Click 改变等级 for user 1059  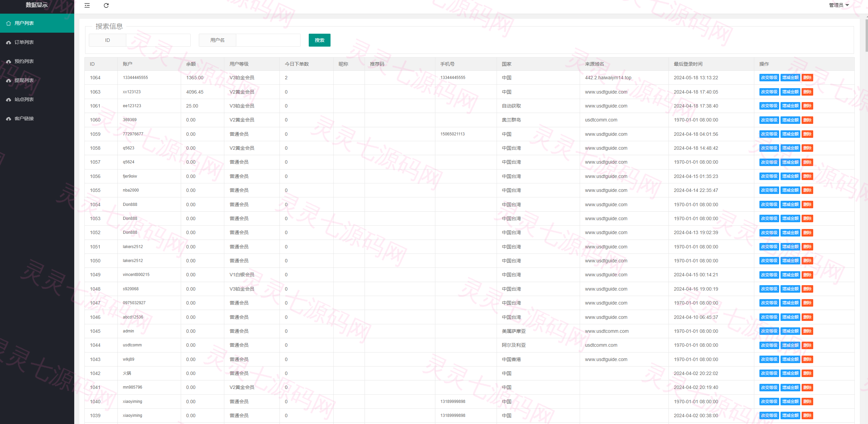tap(769, 134)
